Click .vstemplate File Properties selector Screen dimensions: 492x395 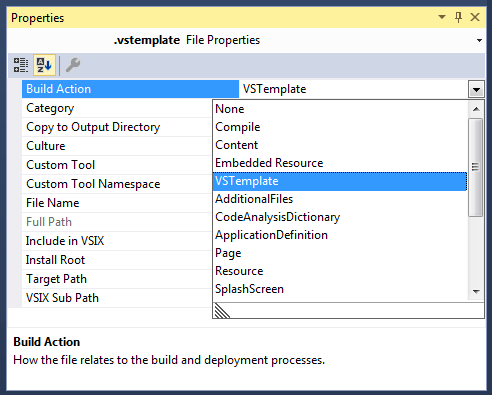coord(246,40)
